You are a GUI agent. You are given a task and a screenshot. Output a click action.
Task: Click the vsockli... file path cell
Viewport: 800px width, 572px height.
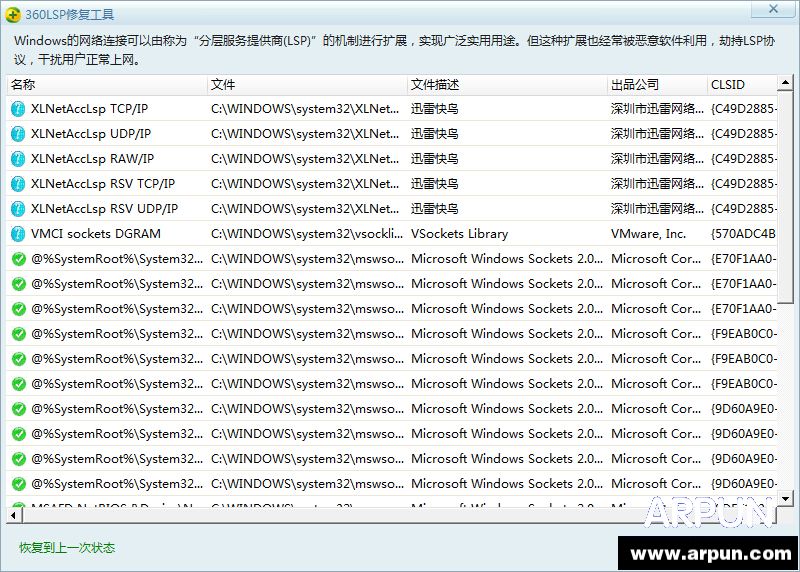coord(307,234)
